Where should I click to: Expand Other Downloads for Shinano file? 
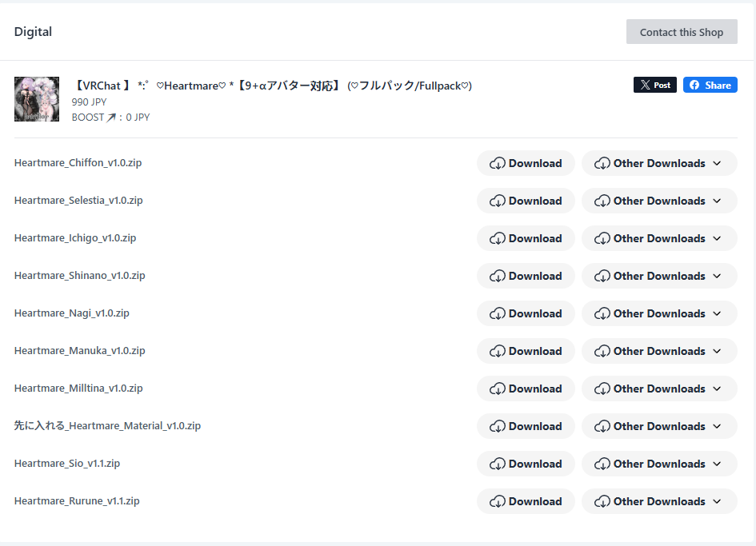coord(659,276)
